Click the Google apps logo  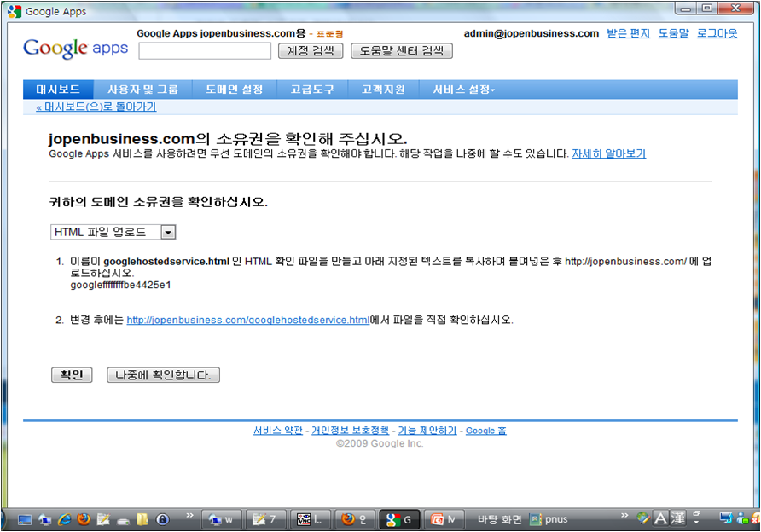pos(76,49)
